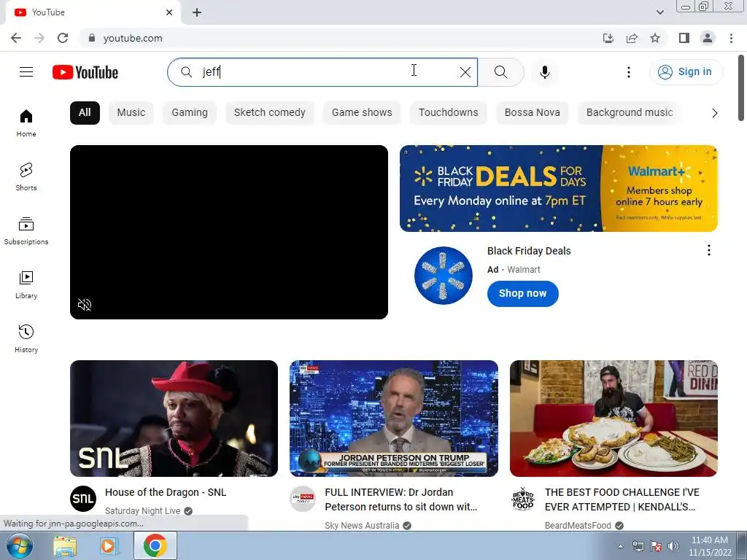Click the Walmart spark channel avatar

tap(443, 275)
